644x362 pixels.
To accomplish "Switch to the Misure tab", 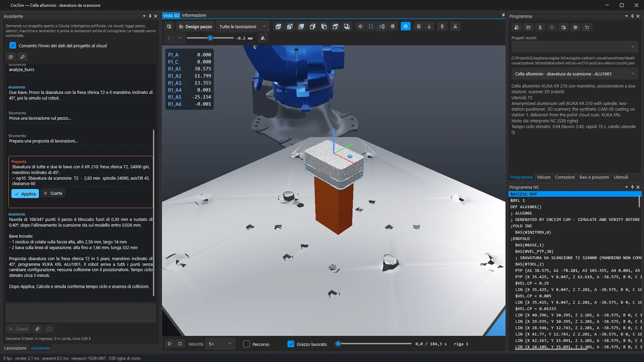I will [544, 177].
